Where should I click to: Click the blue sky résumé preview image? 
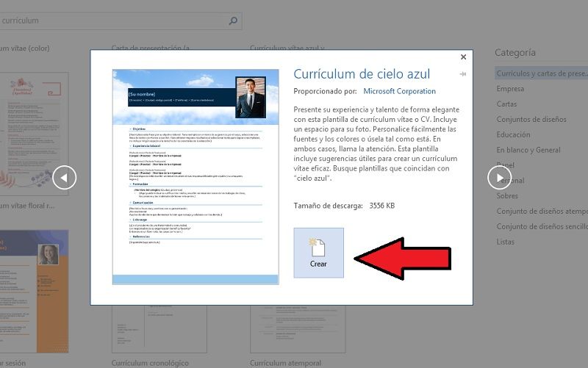(x=196, y=176)
